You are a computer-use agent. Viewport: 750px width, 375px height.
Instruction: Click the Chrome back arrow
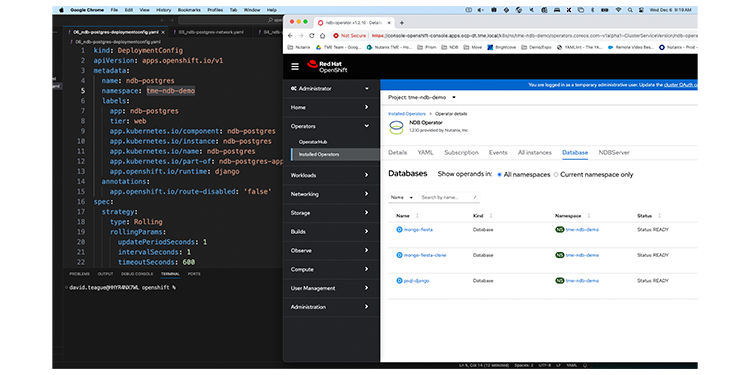point(291,35)
